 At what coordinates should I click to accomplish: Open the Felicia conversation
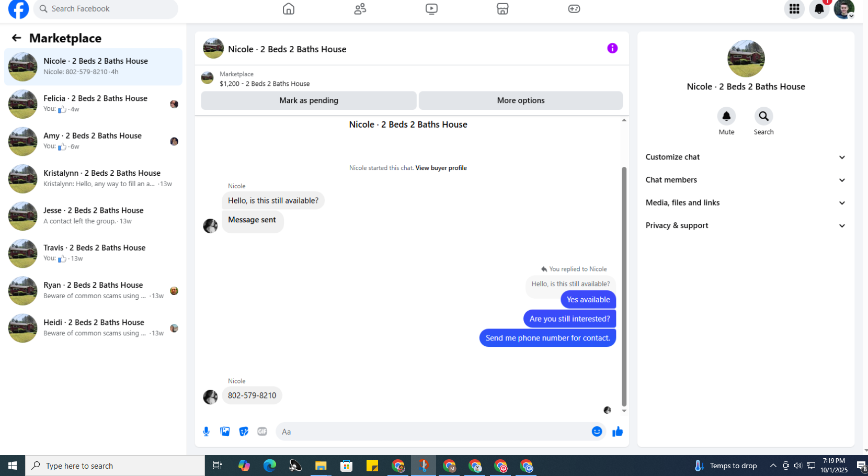(93, 104)
